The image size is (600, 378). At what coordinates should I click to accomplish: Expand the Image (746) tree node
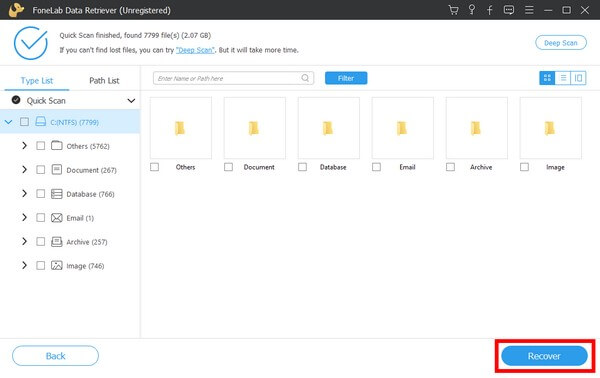coord(24,265)
